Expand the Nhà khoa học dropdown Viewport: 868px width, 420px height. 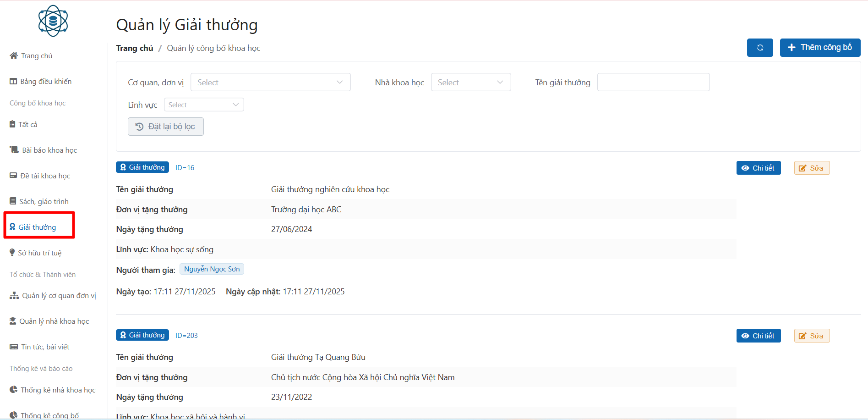click(470, 83)
